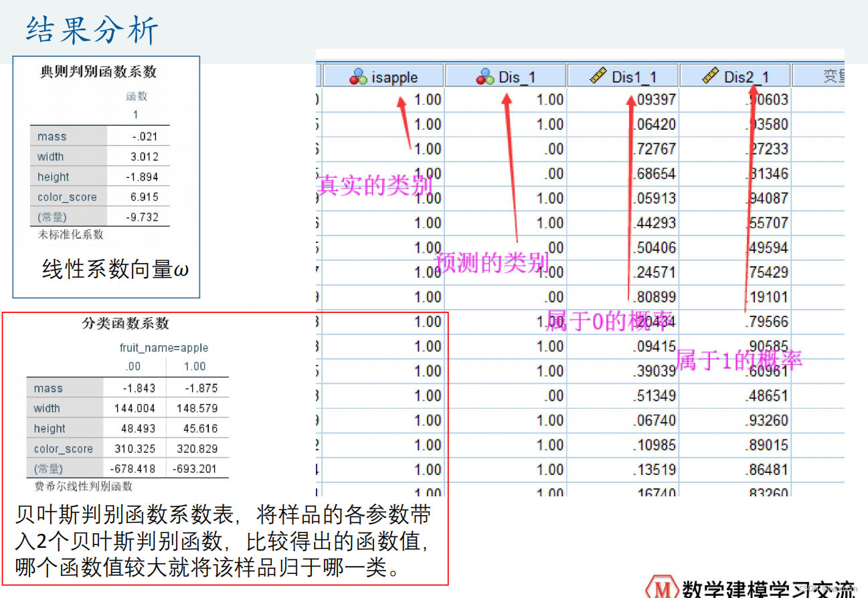This screenshot has height=598, width=868.
Task: Click height coefficient value -1.894
Action: tap(143, 177)
